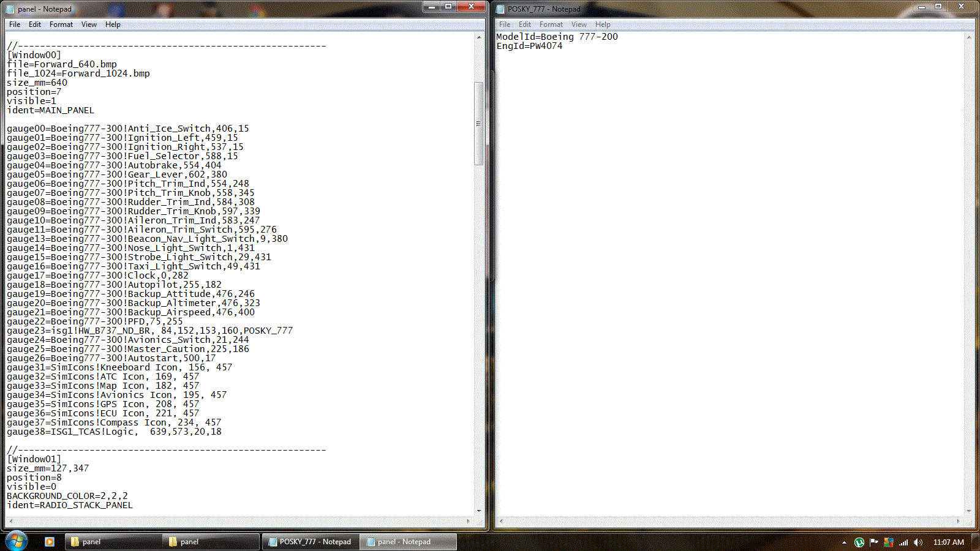Open the uTorrent tray icon
This screenshot has width=980, height=551.
click(859, 542)
